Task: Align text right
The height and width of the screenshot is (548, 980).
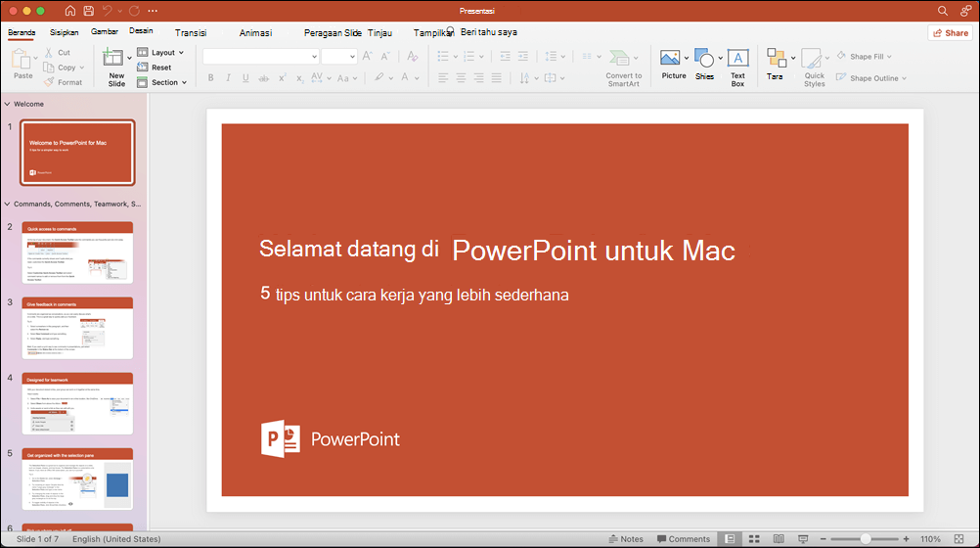Action: tap(478, 78)
